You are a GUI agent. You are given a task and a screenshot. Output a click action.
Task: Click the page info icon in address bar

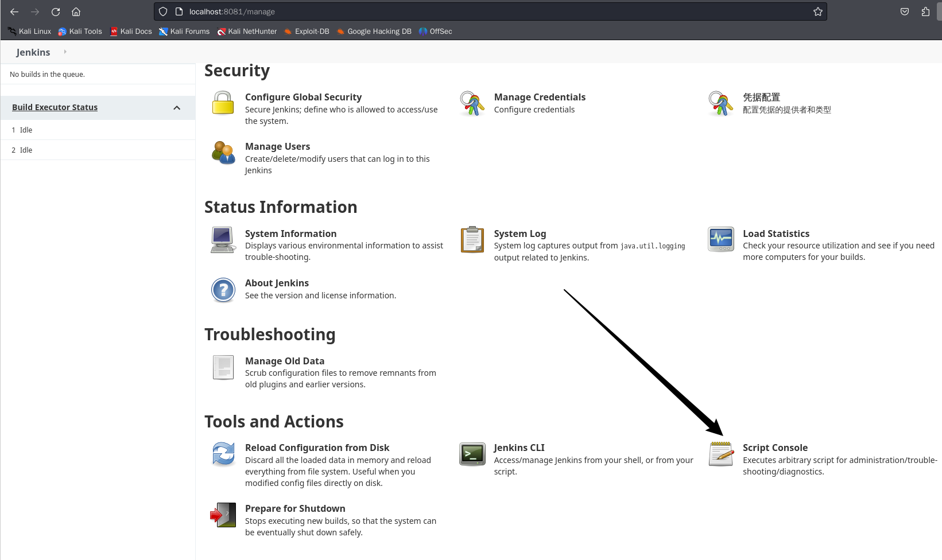coord(179,11)
